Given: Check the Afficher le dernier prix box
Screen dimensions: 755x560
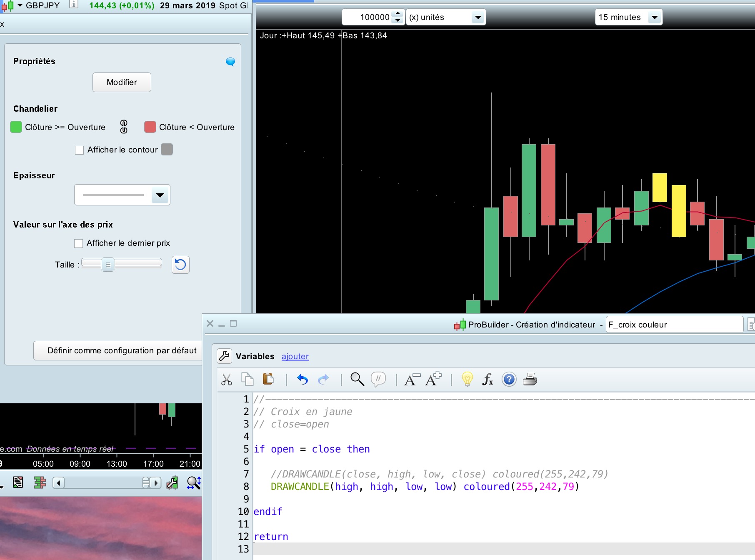Looking at the screenshot, I should 78,243.
